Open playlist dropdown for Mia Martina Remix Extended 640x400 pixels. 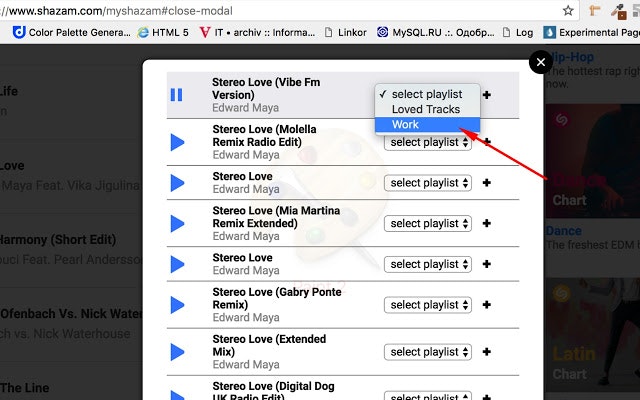(428, 223)
